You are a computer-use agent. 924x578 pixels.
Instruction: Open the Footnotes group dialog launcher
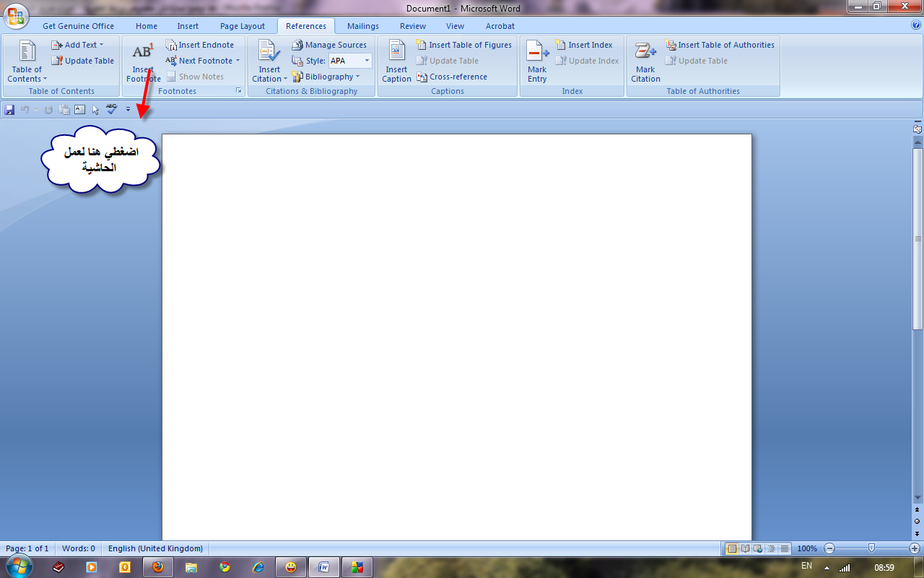pos(239,91)
